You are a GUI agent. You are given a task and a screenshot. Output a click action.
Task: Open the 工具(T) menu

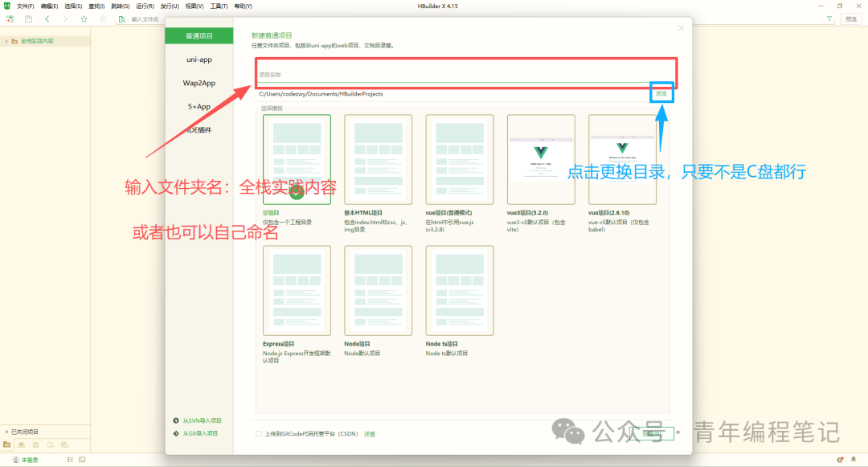pos(219,6)
